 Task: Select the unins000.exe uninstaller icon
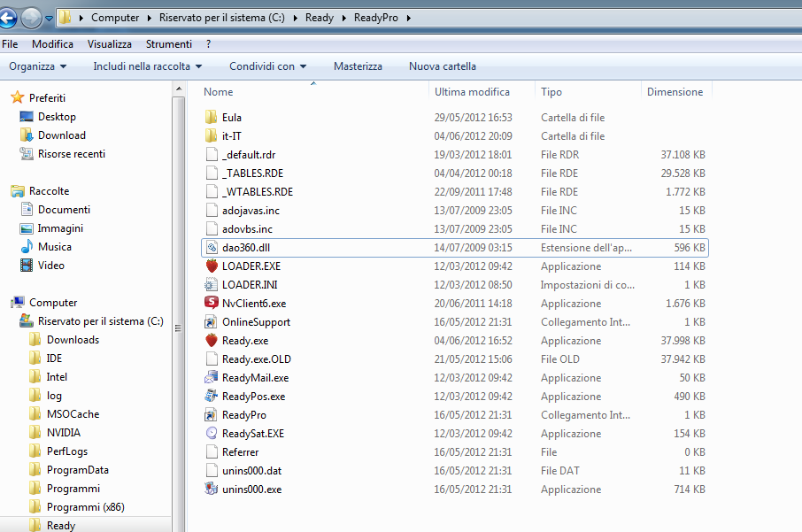212,489
